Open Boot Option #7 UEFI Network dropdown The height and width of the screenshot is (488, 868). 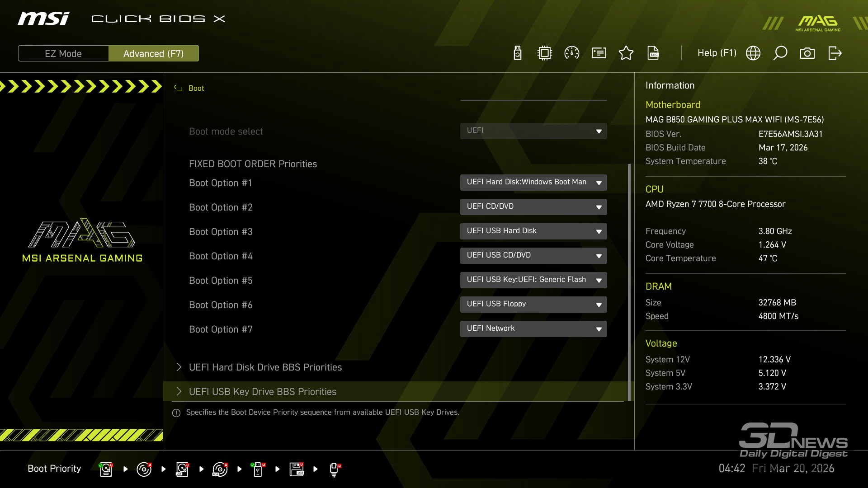(533, 329)
